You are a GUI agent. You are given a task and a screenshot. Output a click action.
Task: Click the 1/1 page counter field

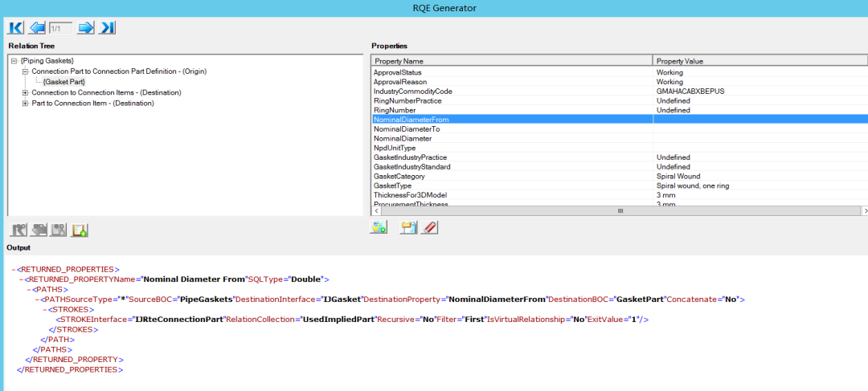point(61,27)
